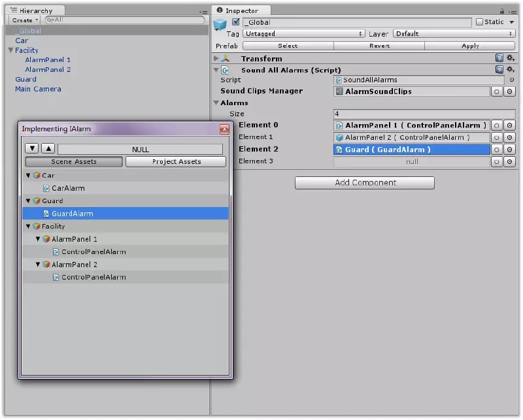Expand the Transform component foldout
The image size is (523, 420).
click(x=216, y=59)
